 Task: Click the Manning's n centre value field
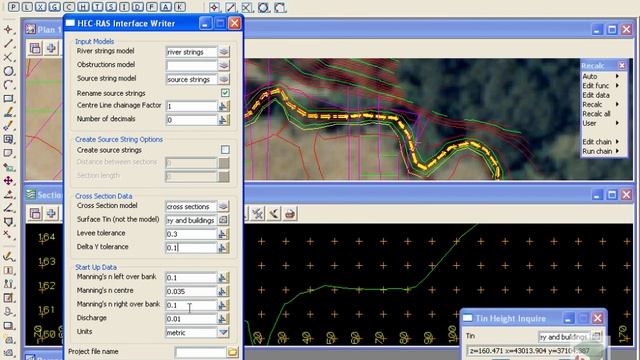point(191,291)
